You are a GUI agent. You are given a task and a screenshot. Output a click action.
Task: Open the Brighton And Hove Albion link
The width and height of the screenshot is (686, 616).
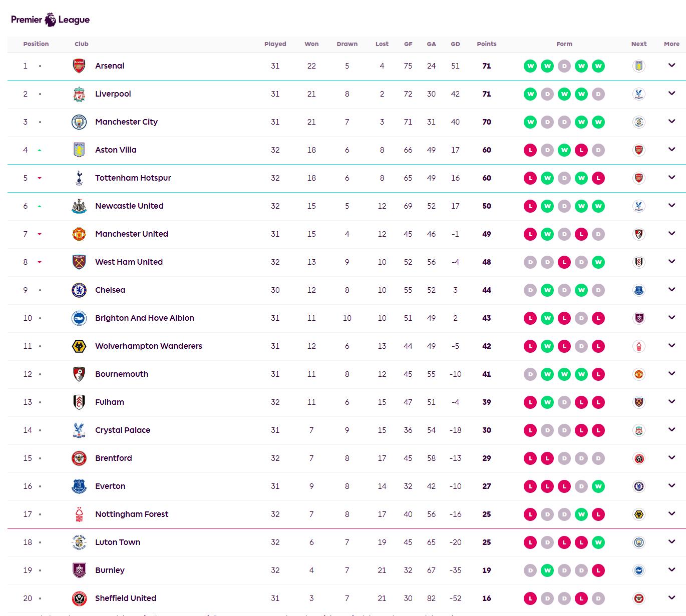coord(145,318)
